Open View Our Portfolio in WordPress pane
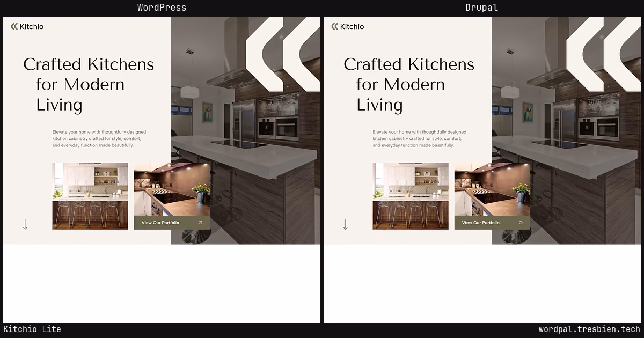Screen dimensions: 644x338 [172, 223]
